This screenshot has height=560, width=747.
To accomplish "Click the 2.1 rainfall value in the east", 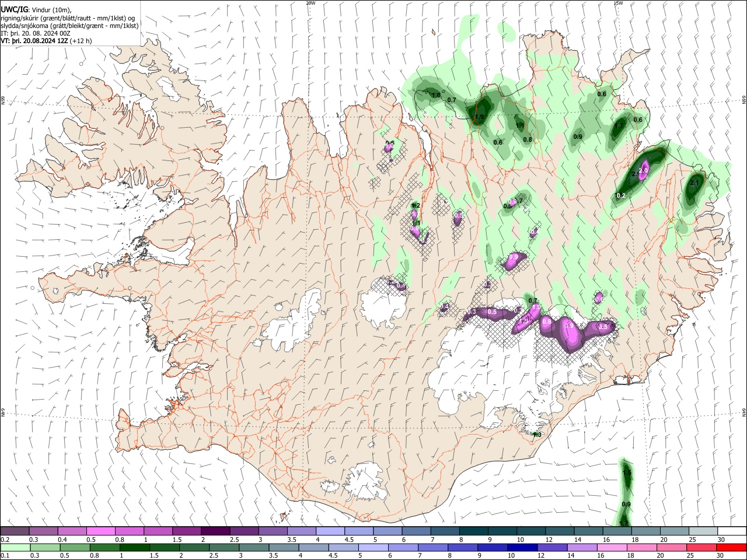I will click(x=694, y=183).
